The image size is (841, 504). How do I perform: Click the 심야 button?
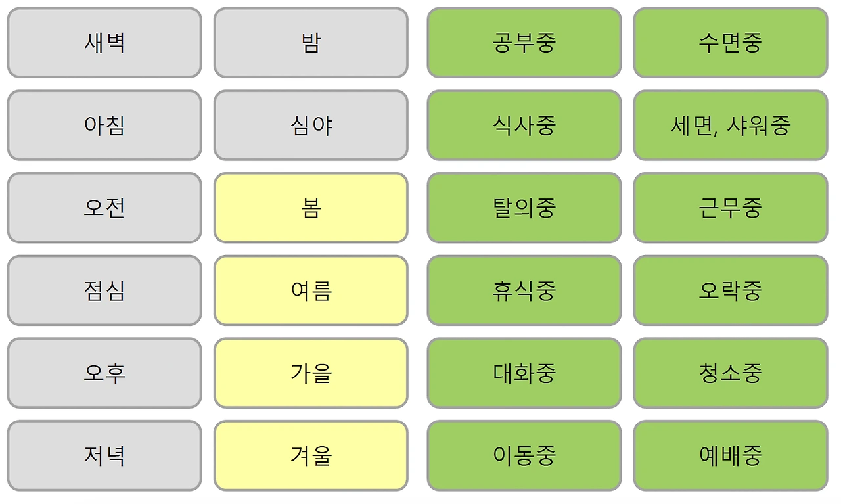tap(311, 125)
